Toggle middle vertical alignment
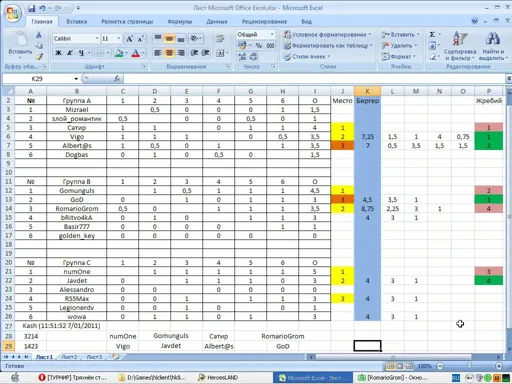The width and height of the screenshot is (512, 384). pos(169,39)
